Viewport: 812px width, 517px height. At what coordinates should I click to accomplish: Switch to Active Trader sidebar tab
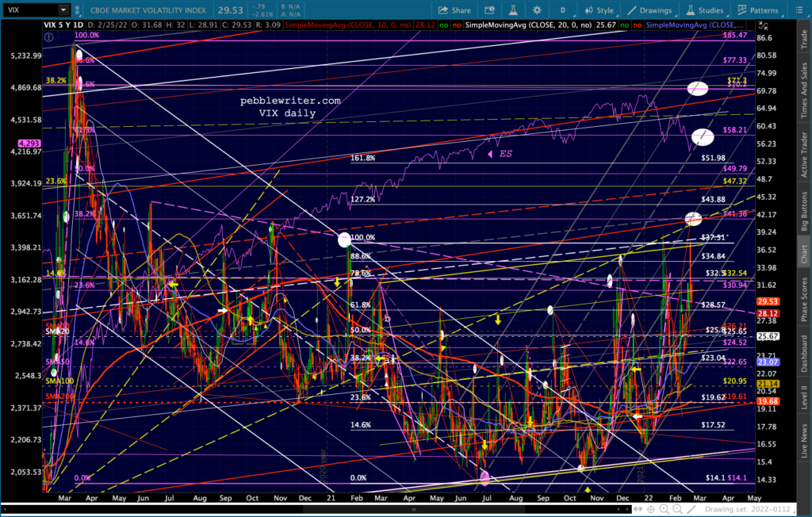804,155
